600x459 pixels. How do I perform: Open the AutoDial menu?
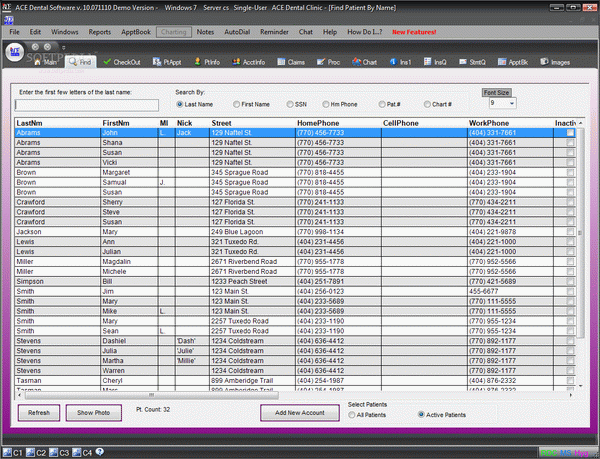[237, 32]
